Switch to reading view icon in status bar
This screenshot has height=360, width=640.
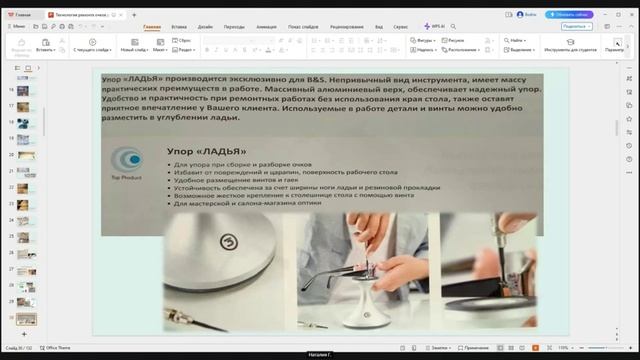522,348
